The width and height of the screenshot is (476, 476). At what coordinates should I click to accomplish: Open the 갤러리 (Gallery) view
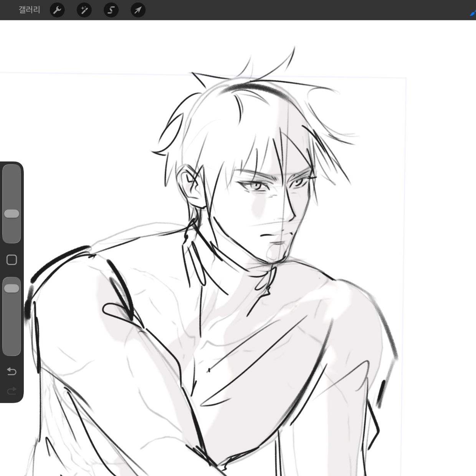(29, 10)
